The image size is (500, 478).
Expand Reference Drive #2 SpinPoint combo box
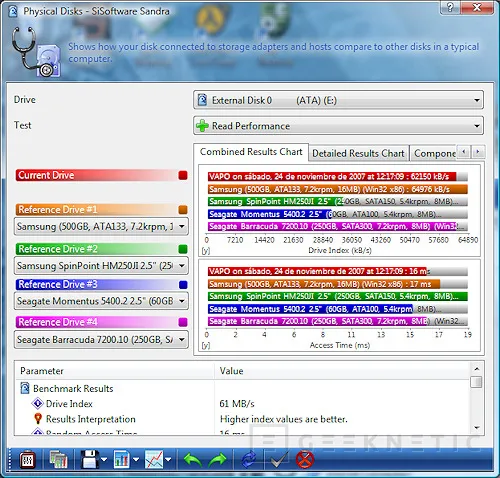click(101, 266)
